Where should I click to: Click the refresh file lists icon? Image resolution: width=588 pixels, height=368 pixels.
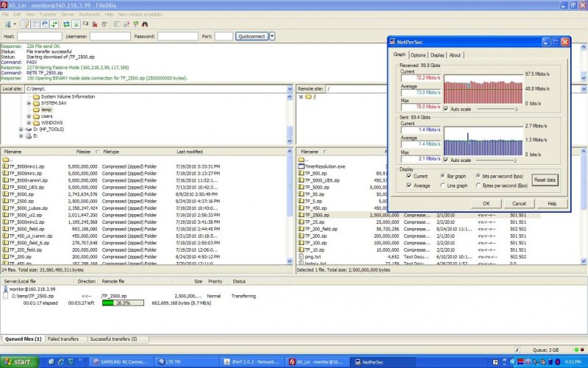pyautogui.click(x=65, y=24)
